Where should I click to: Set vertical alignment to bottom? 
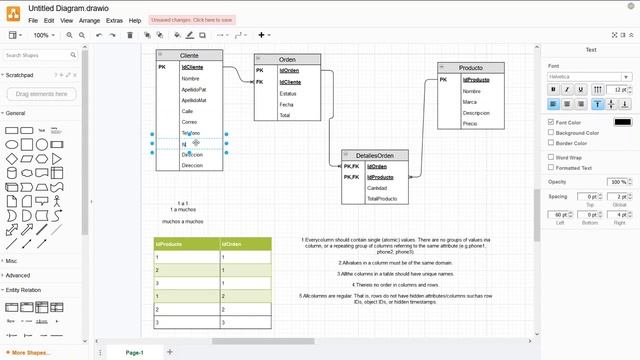point(624,104)
